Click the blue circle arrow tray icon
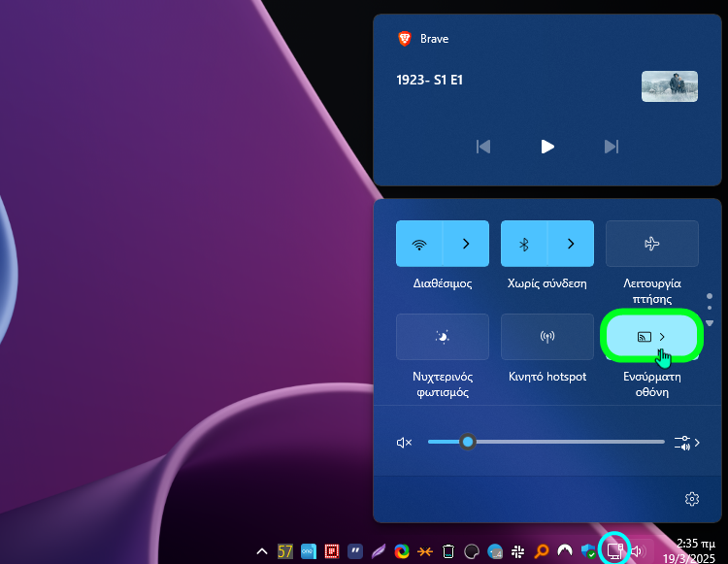Viewport: 728px width, 564px height. 495,551
